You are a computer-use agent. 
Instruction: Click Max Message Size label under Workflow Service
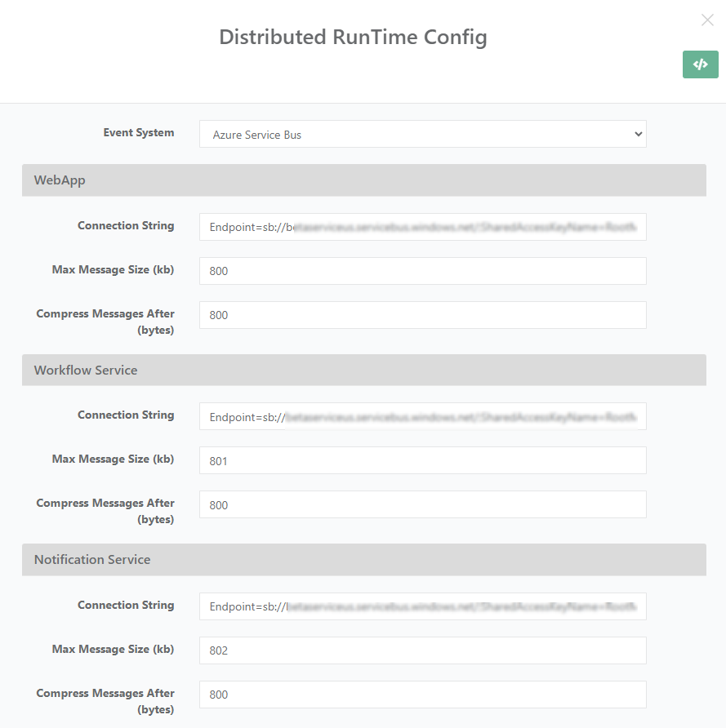(x=113, y=459)
